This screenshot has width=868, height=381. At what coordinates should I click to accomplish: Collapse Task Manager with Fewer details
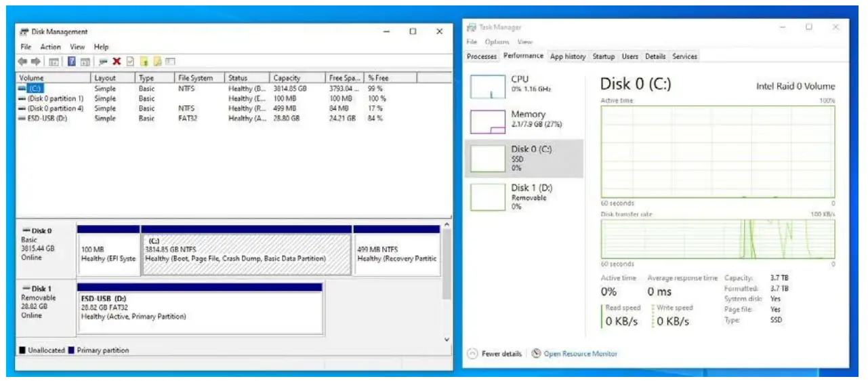(x=495, y=354)
